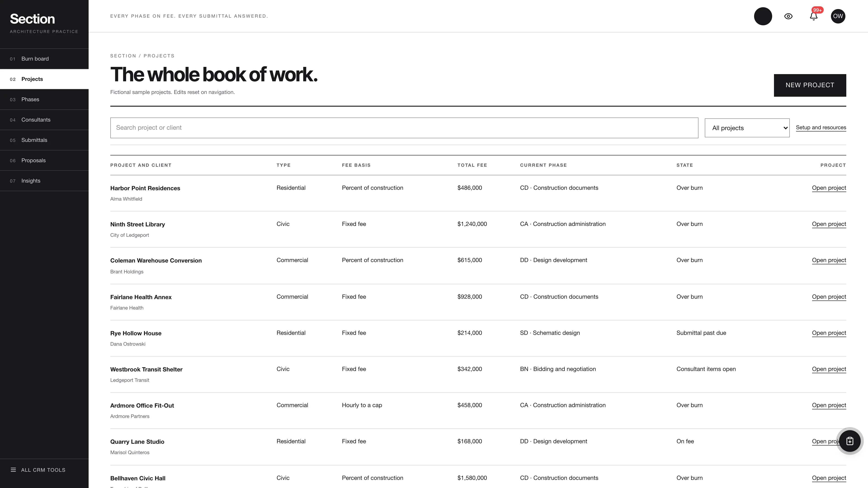Focus the Search project or client field
The image size is (868, 488).
click(404, 128)
